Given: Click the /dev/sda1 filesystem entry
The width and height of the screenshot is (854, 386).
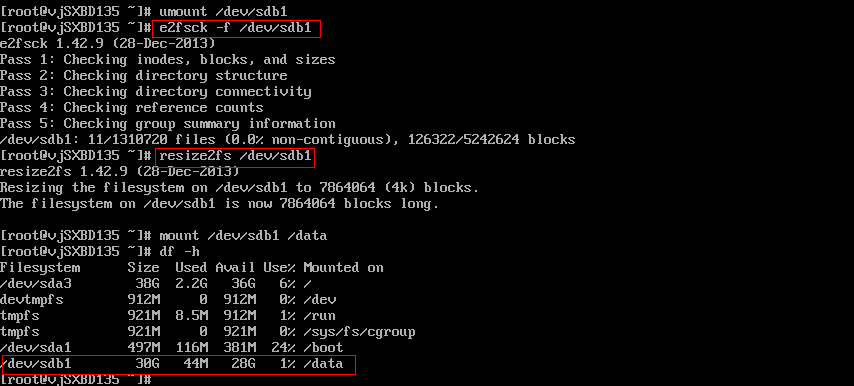Looking at the screenshot, I should click(36, 348).
